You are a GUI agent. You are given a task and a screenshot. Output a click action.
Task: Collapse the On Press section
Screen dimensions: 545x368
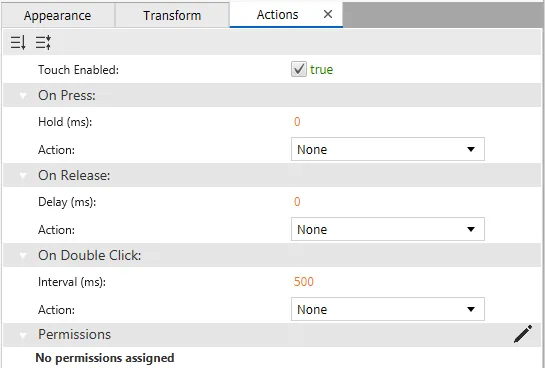coord(23,95)
